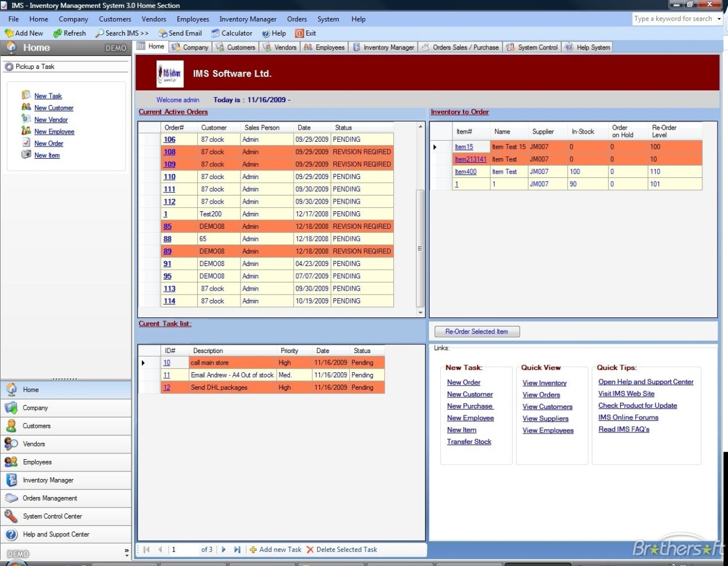Click the Send Email toolbar icon
The width and height of the screenshot is (728, 566).
tap(180, 33)
